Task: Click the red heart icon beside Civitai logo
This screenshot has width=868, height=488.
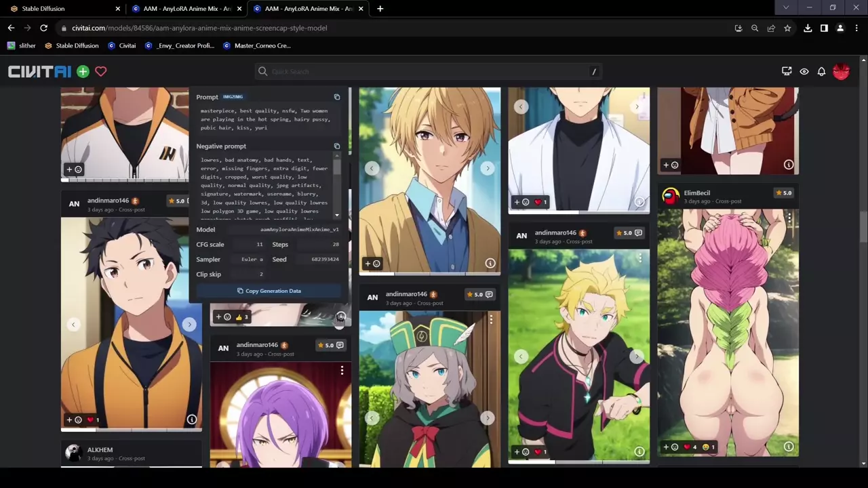Action: click(x=101, y=71)
